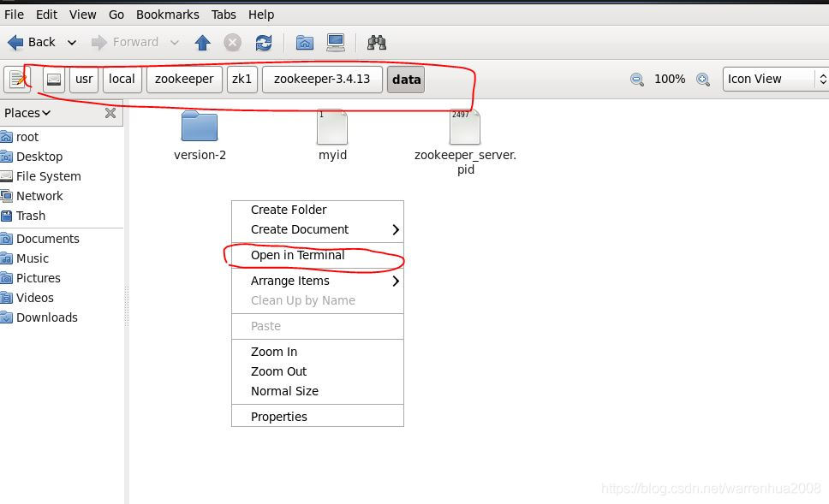Open Properties from the context menu

click(317, 417)
